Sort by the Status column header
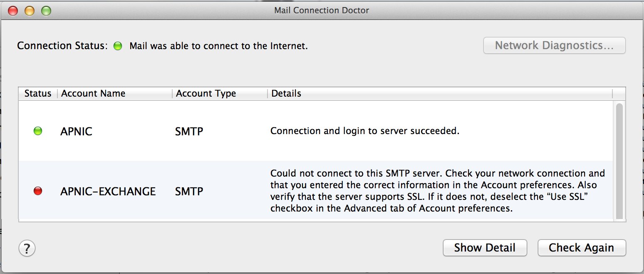The width and height of the screenshot is (644, 274). pos(38,93)
